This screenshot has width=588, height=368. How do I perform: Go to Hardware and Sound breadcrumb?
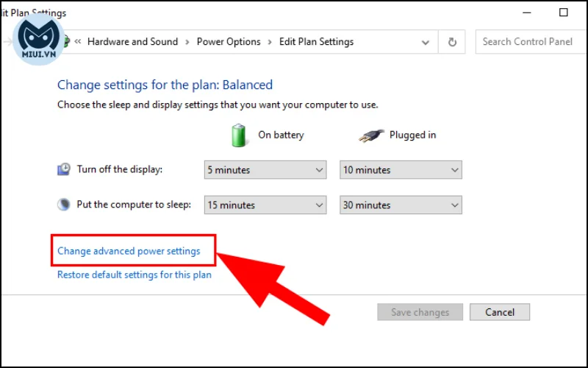(133, 42)
